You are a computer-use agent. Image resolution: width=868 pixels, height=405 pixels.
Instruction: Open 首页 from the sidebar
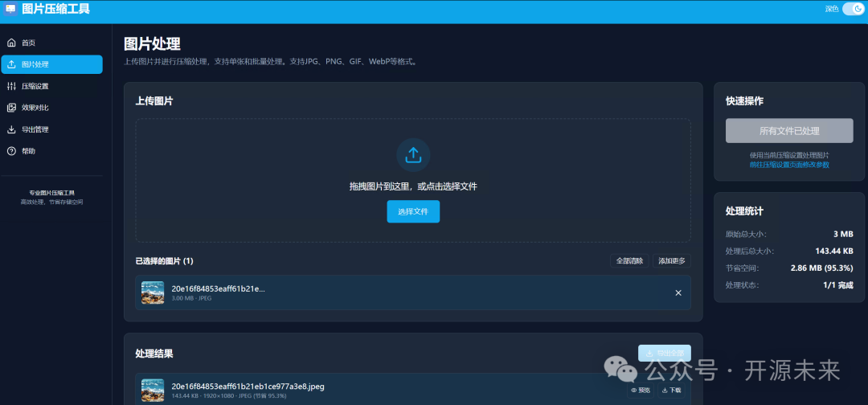pyautogui.click(x=51, y=43)
